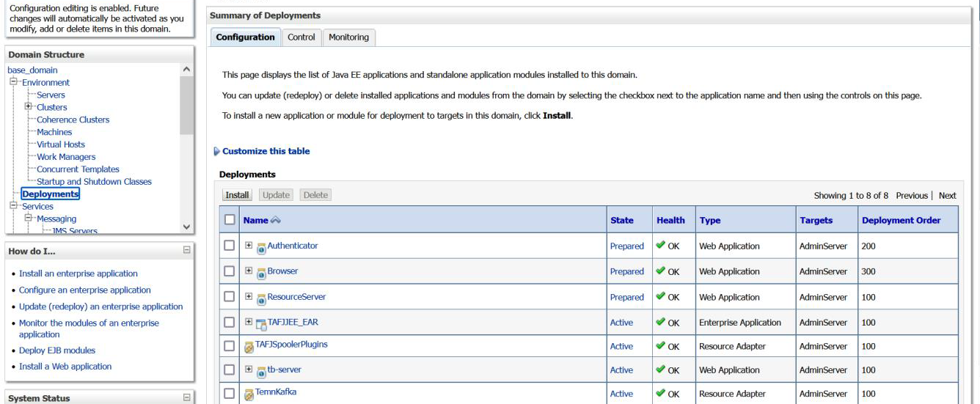The width and height of the screenshot is (980, 404).
Task: Select the ResourceServer row checkbox
Action: (x=230, y=298)
